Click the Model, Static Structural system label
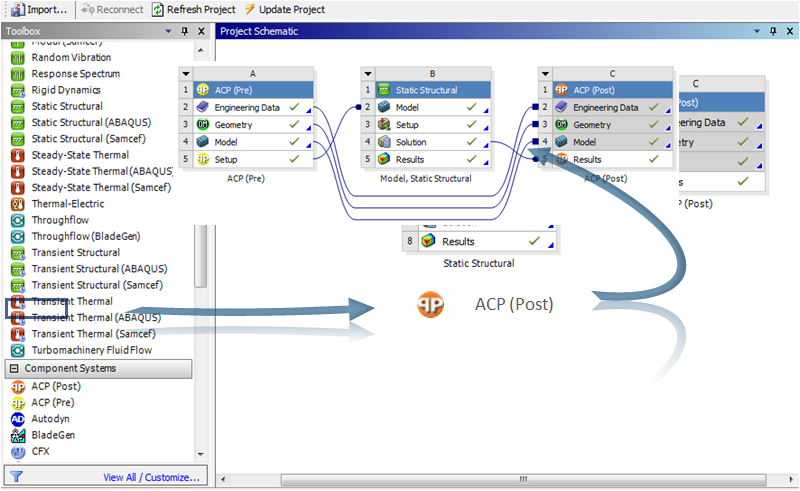 tap(426, 178)
